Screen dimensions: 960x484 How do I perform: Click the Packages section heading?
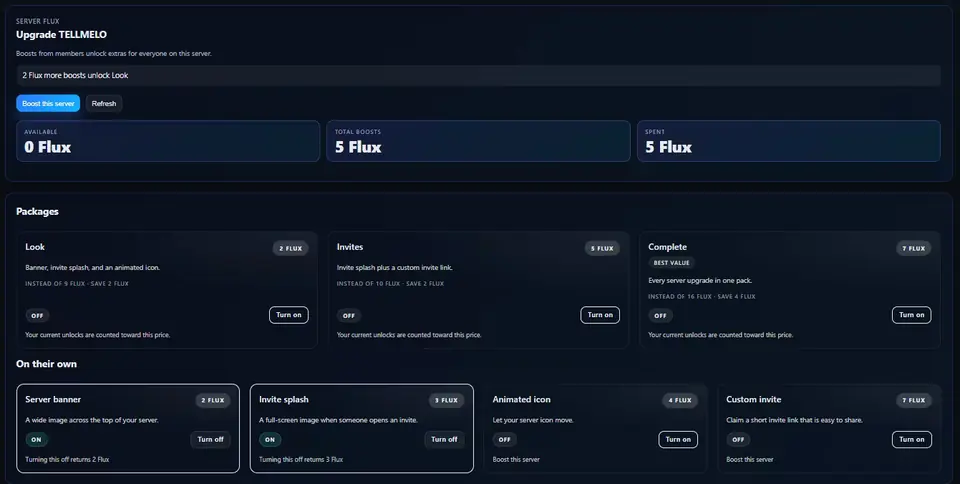tap(37, 211)
